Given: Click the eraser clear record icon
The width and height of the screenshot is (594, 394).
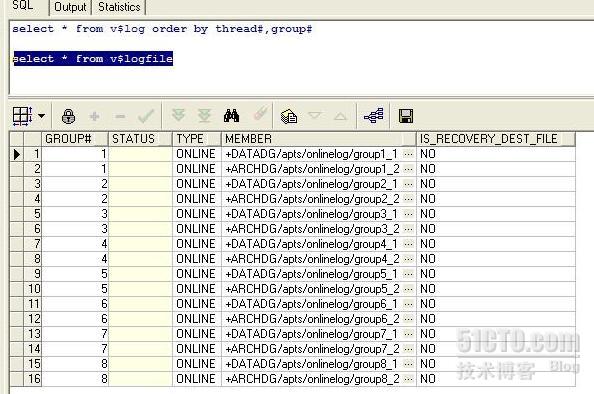Looking at the screenshot, I should tap(260, 114).
